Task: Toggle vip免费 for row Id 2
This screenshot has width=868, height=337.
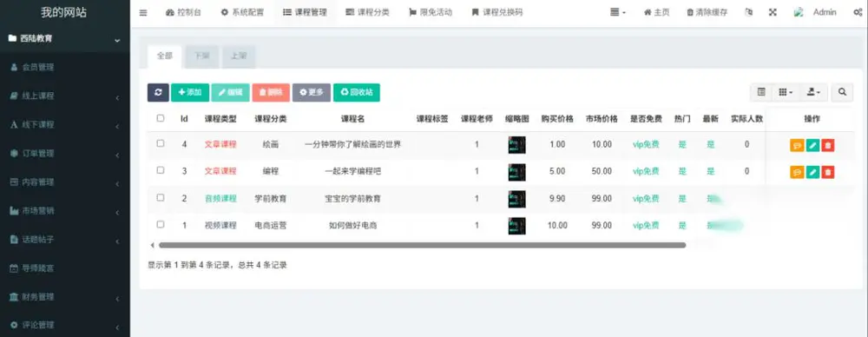Action: point(646,198)
